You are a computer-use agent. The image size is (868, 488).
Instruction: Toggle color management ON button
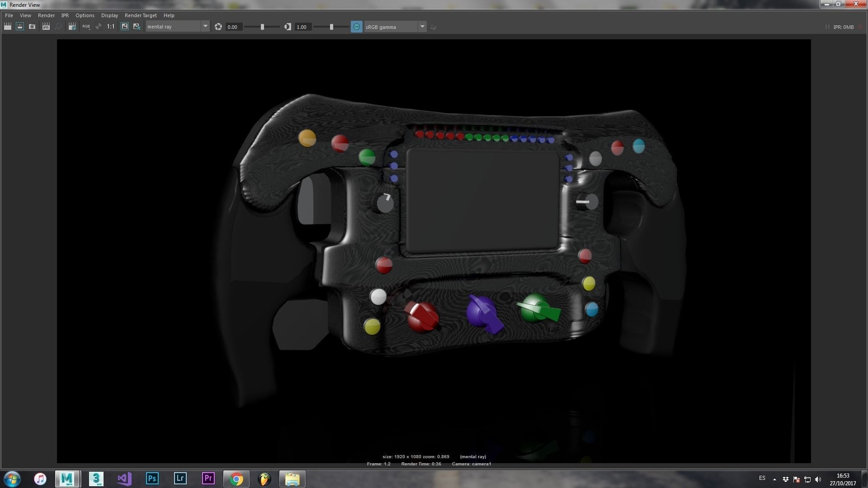pos(356,27)
